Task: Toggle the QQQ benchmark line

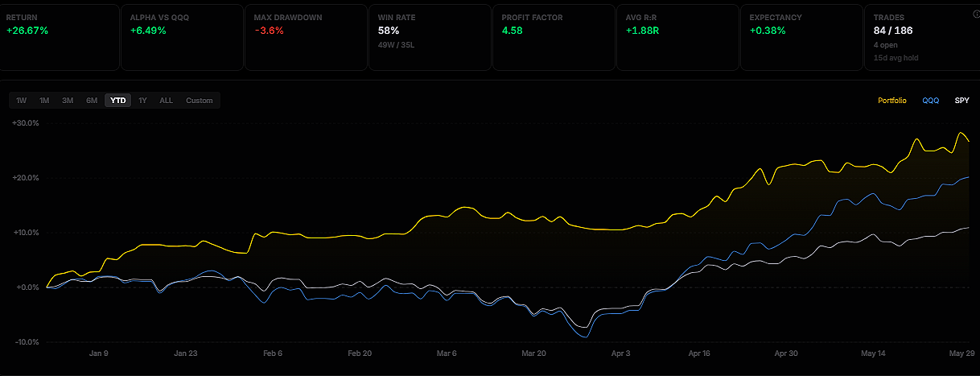Action: click(x=930, y=101)
